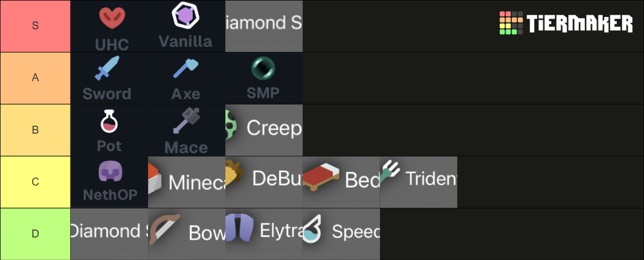Select the Minecart tile in C tier
644x260 pixels.
pyautogui.click(x=186, y=182)
